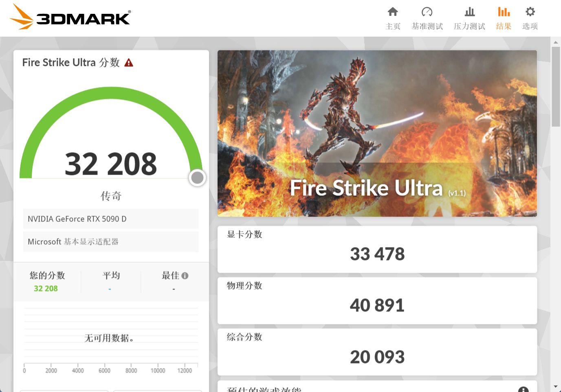Click the Microsoft 基本显示适配器 entry
The height and width of the screenshot is (392, 561).
(x=111, y=242)
